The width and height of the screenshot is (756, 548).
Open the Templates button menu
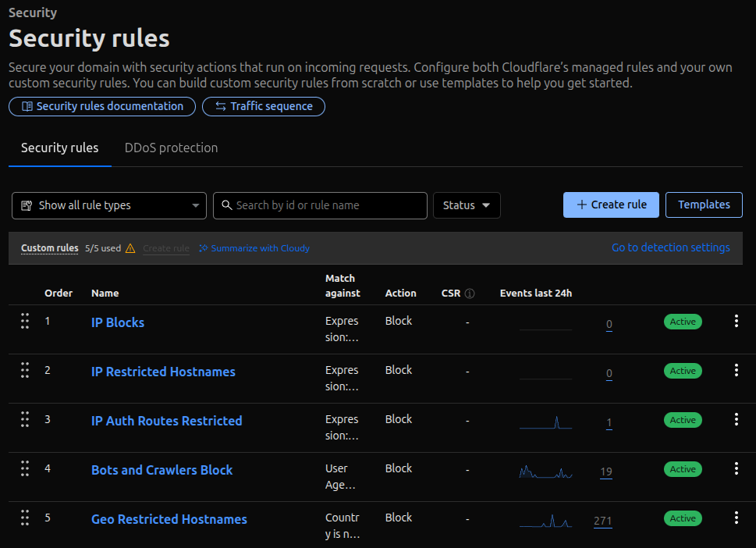[x=704, y=205]
